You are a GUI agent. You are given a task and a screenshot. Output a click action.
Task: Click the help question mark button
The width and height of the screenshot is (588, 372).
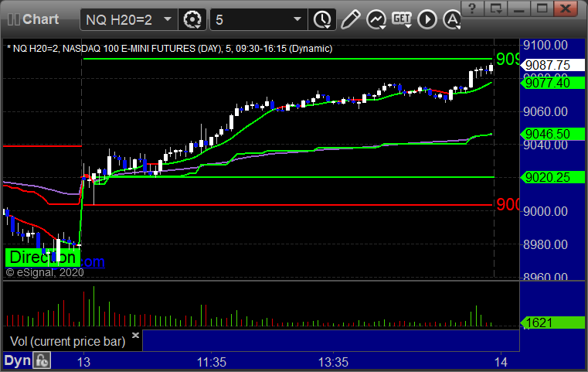472,9
